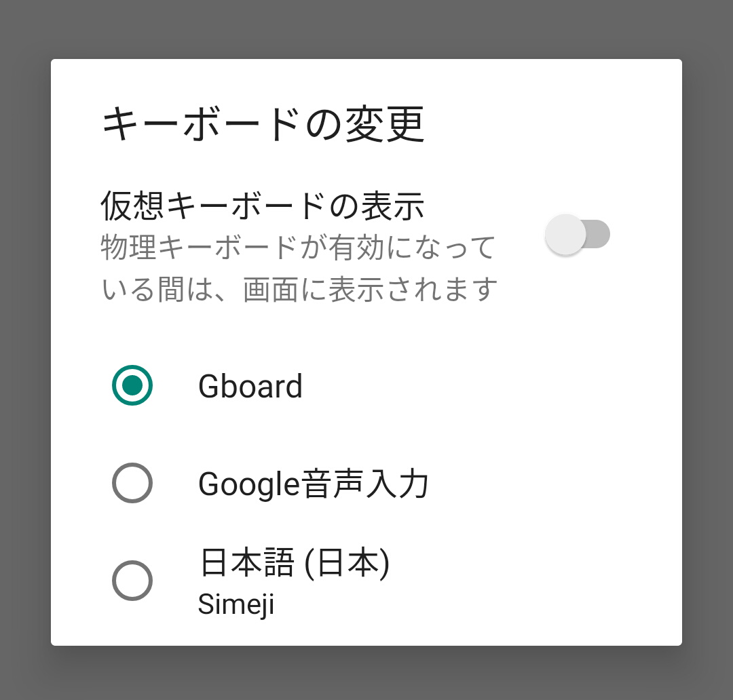
Task: Toggle the 仮想キーボードの表示 switch
Action: 578,234
